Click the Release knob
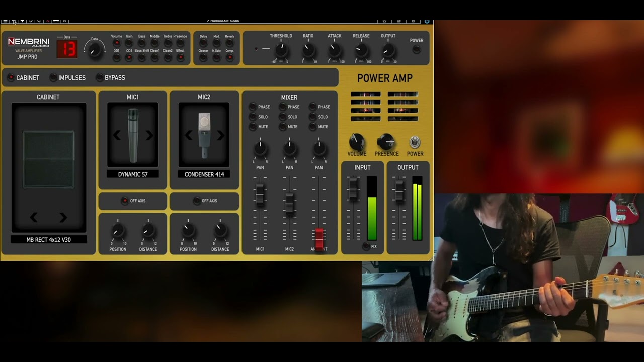This screenshot has height=362, width=644. [x=361, y=50]
